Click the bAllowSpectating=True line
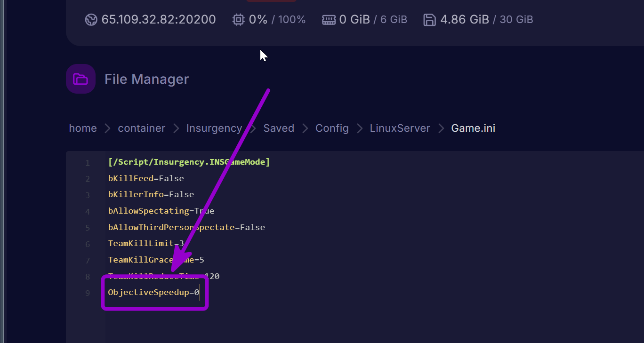 (161, 211)
